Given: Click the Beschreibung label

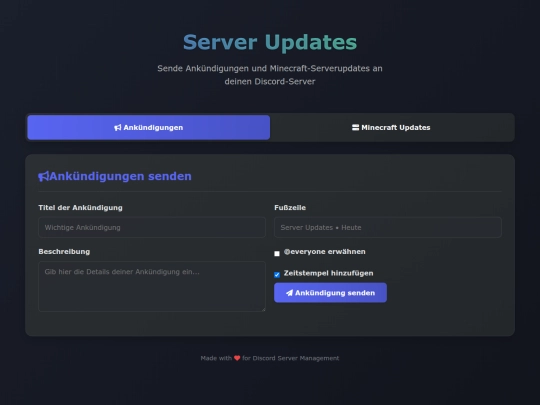Looking at the screenshot, I should [64, 252].
